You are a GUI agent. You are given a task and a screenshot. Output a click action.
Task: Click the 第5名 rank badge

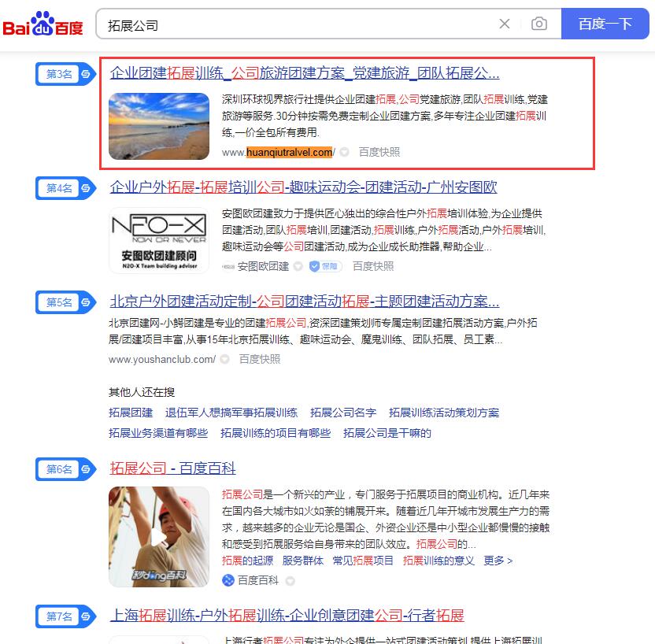65,302
